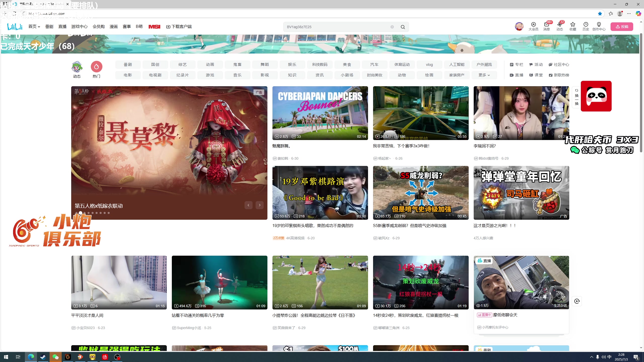Open the user avatar profile
This screenshot has width=644, height=362.
coord(519,26)
